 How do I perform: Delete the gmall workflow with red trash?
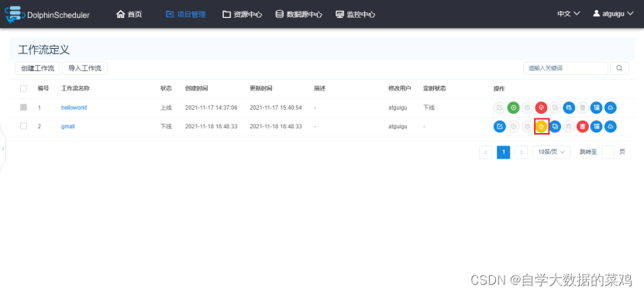tap(583, 127)
